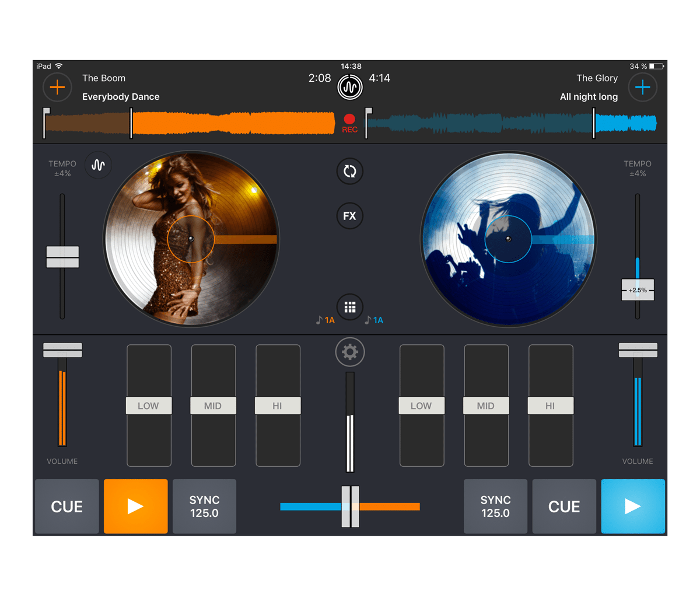
Task: Click the center waveform logo button
Action: [350, 88]
